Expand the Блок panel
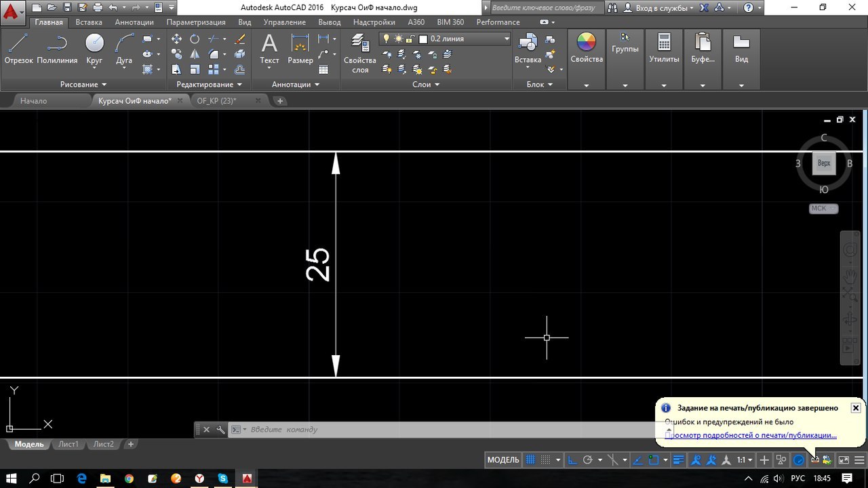 pyautogui.click(x=540, y=84)
